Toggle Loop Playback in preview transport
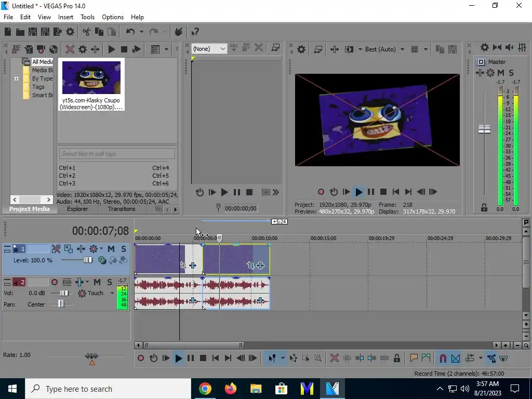Viewport: 532px width, 399px height. tap(334, 192)
